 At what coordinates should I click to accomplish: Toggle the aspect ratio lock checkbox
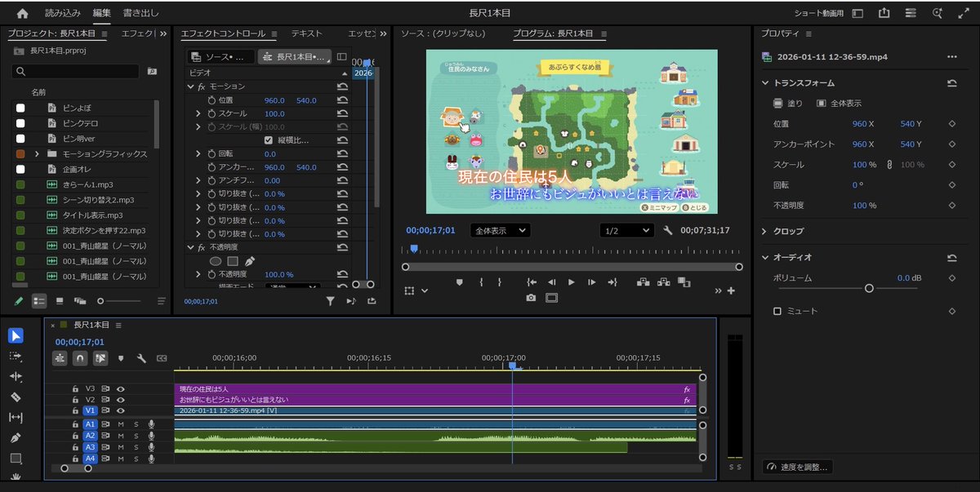coord(269,140)
